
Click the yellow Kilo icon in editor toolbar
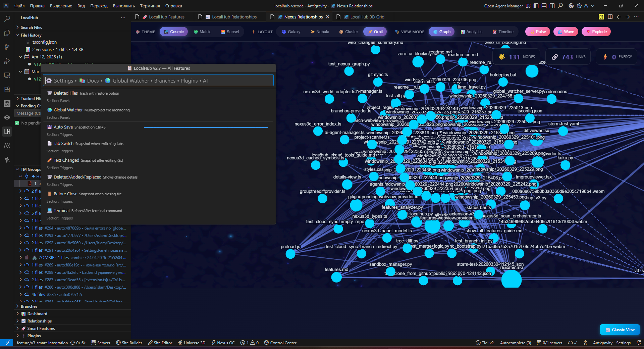click(601, 17)
